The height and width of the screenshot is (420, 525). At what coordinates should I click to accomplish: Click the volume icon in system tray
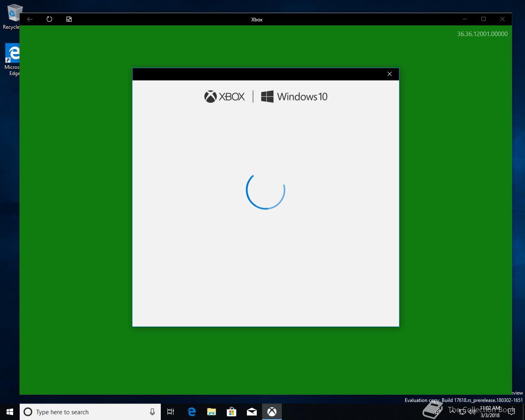472,412
